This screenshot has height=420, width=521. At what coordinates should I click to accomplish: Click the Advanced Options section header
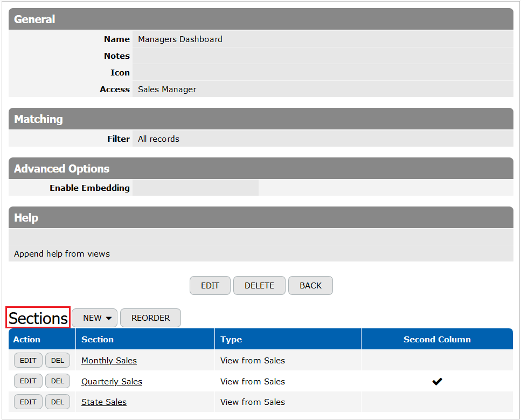(x=261, y=168)
